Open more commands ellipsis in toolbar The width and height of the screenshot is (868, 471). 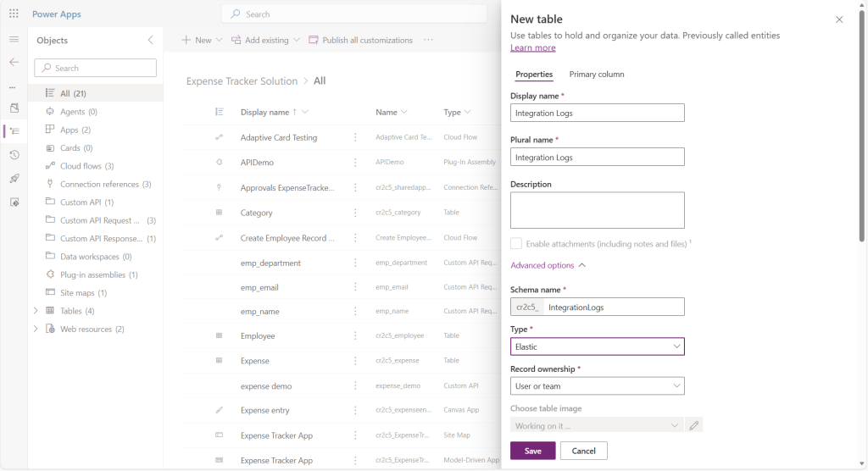tap(428, 40)
